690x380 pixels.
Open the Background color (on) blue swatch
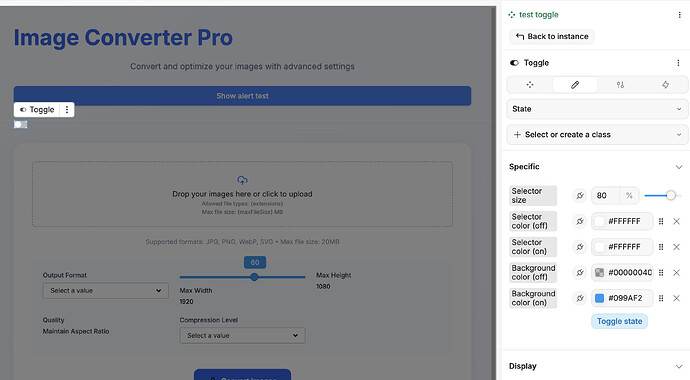pyautogui.click(x=599, y=298)
